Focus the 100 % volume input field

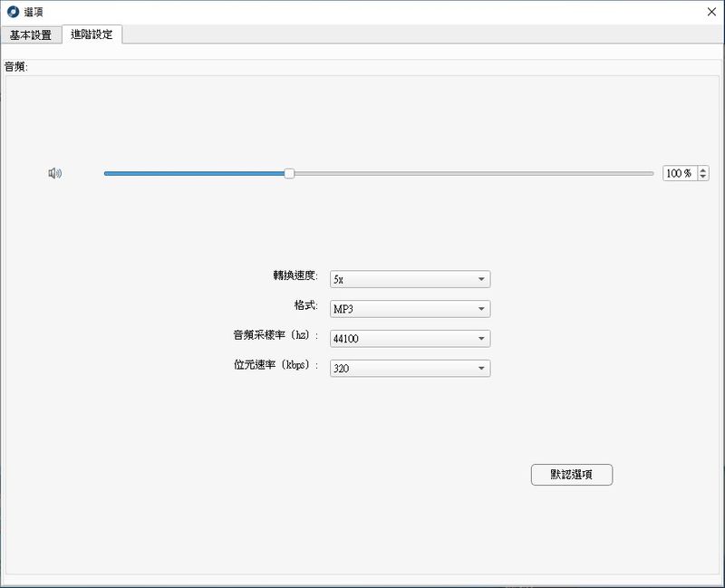(680, 173)
